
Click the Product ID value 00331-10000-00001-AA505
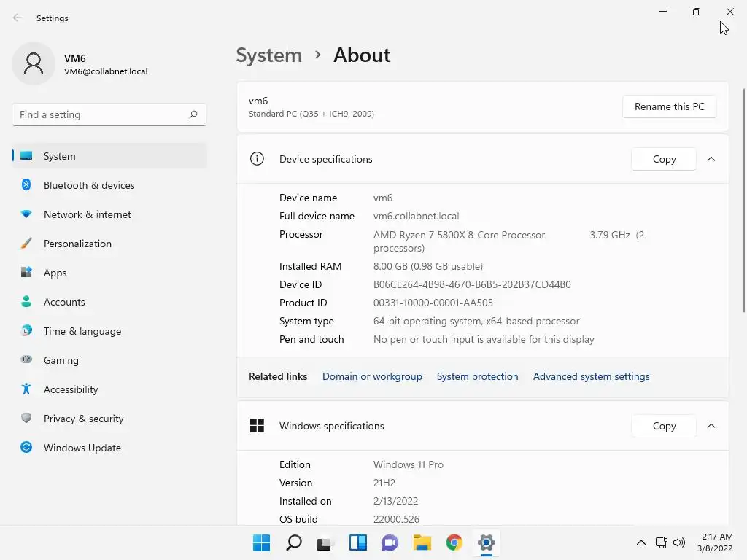click(433, 303)
